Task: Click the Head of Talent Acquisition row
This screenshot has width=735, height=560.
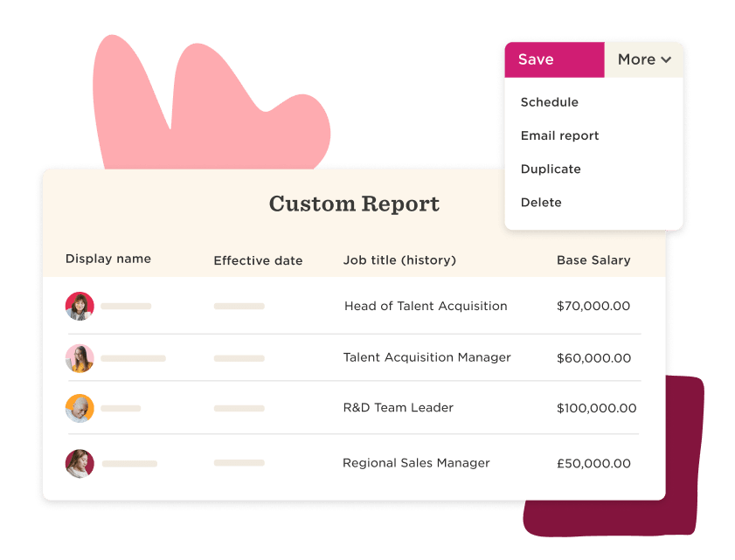Action: point(426,306)
